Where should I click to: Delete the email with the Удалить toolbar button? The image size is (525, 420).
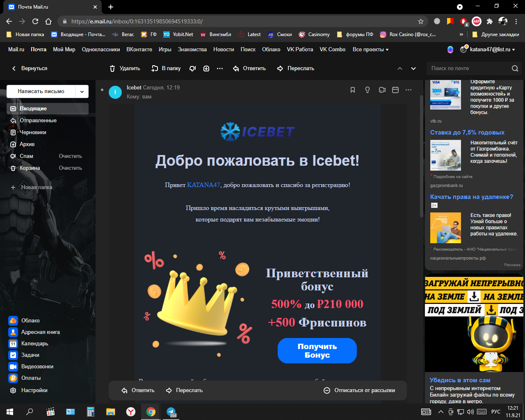point(125,68)
